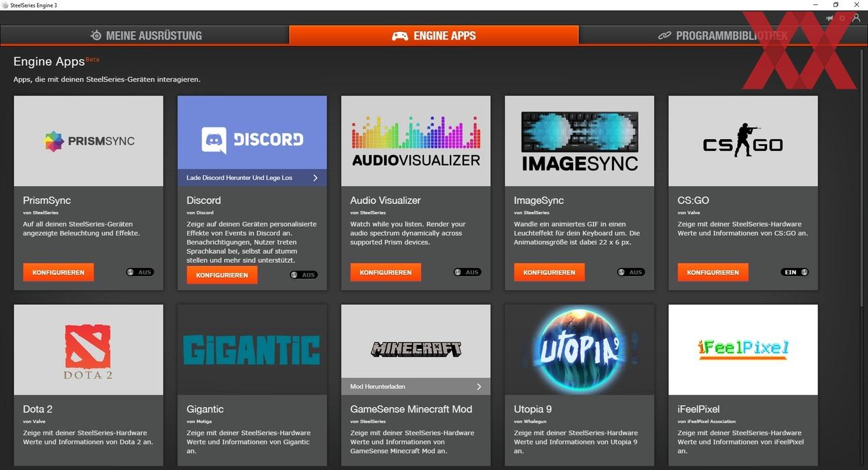Click the 'von Whalegun' publisher text

(x=530, y=422)
